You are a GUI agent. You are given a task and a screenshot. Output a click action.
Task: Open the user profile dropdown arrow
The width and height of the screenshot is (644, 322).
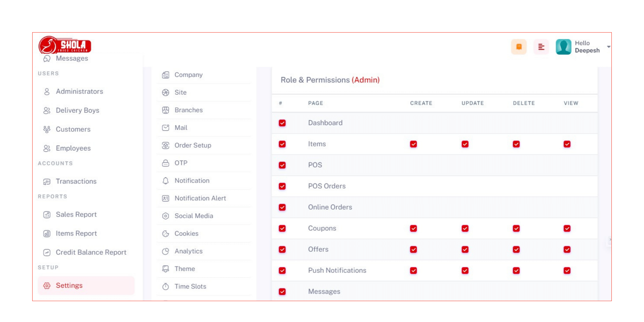click(608, 47)
